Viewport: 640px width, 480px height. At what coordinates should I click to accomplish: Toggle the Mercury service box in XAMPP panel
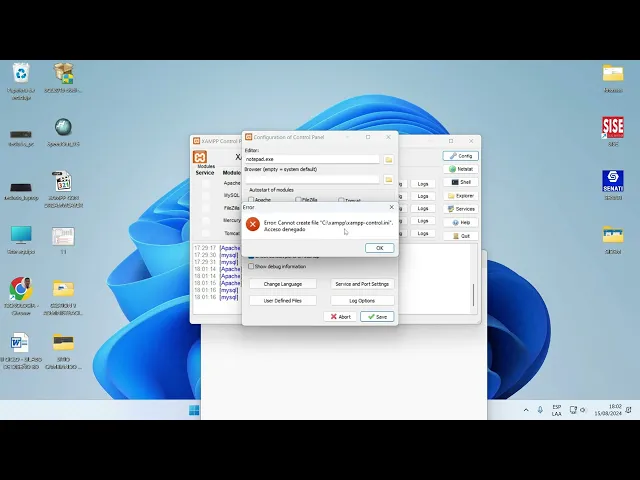coord(206,220)
